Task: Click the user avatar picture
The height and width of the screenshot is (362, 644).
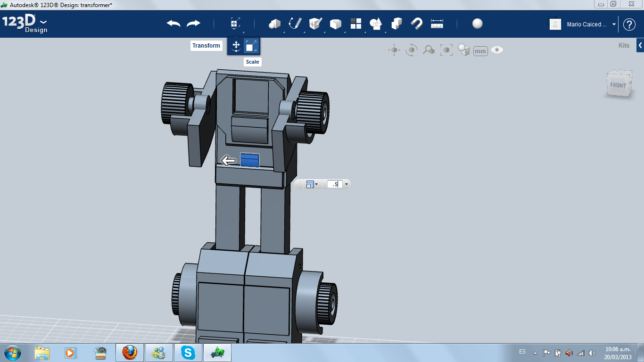Action: coord(555,24)
